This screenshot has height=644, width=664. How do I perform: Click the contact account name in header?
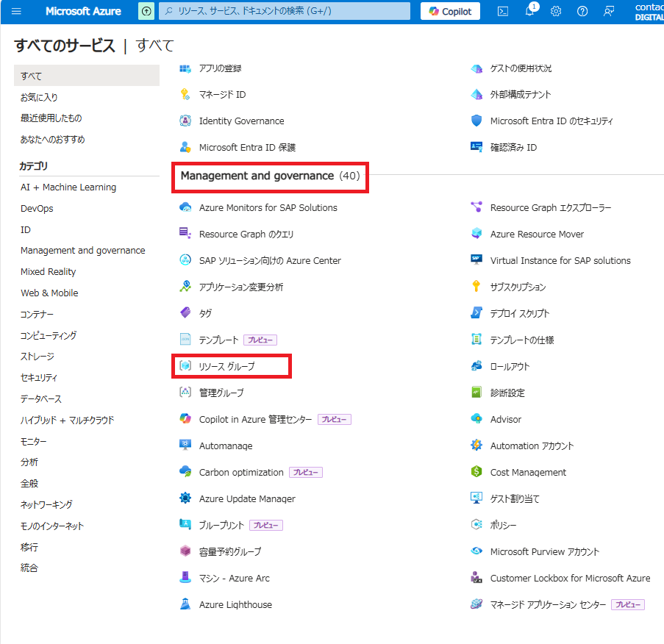point(649,7)
